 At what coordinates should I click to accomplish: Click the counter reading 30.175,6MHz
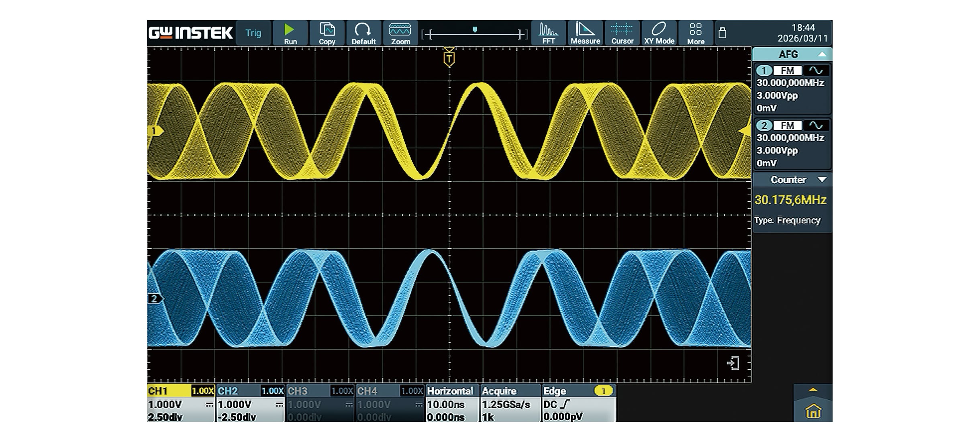(x=790, y=200)
